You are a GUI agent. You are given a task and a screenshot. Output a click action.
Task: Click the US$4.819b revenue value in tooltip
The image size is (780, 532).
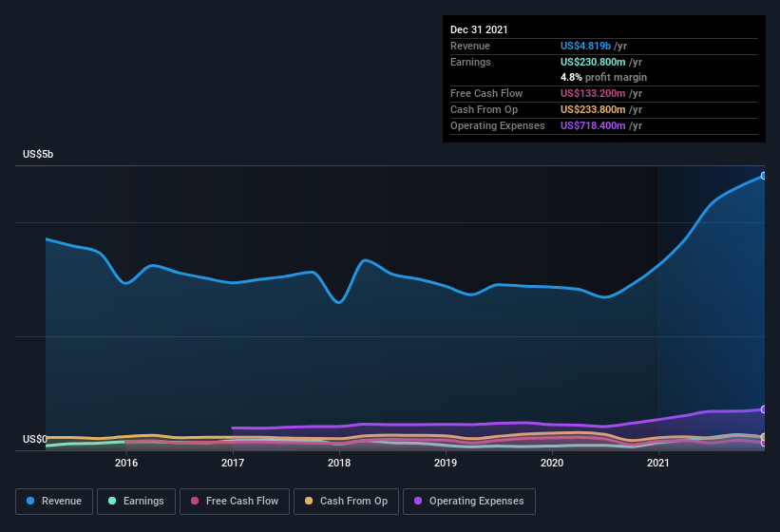(x=585, y=46)
